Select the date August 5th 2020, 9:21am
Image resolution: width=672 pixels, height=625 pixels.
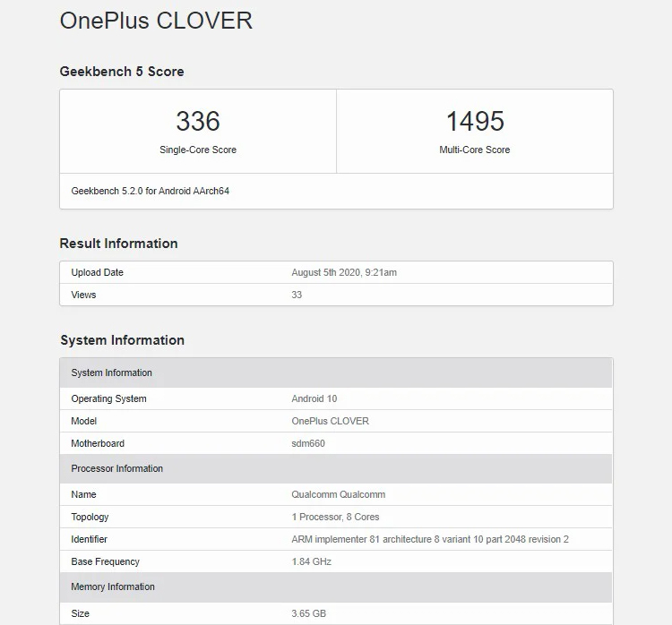[x=344, y=272]
